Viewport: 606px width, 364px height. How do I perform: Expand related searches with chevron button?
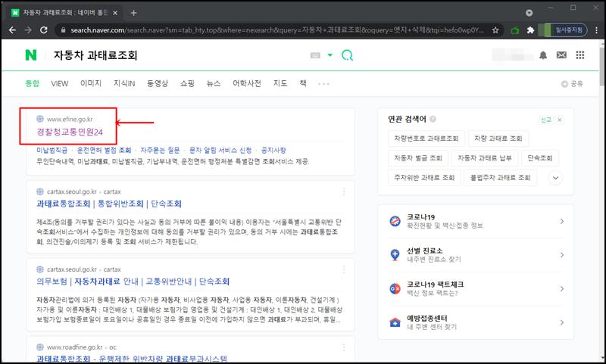click(555, 178)
